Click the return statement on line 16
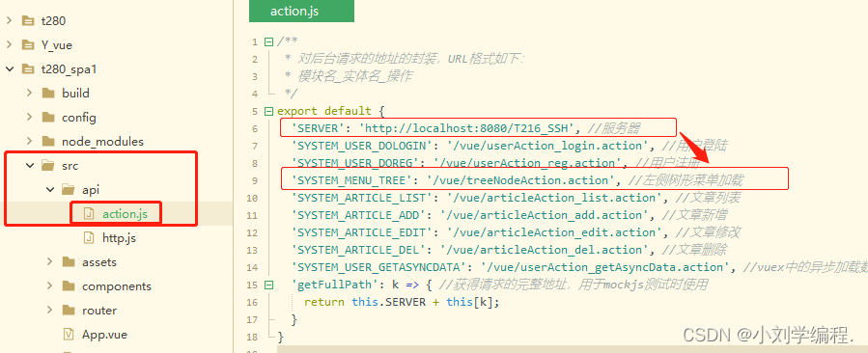 [x=402, y=303]
